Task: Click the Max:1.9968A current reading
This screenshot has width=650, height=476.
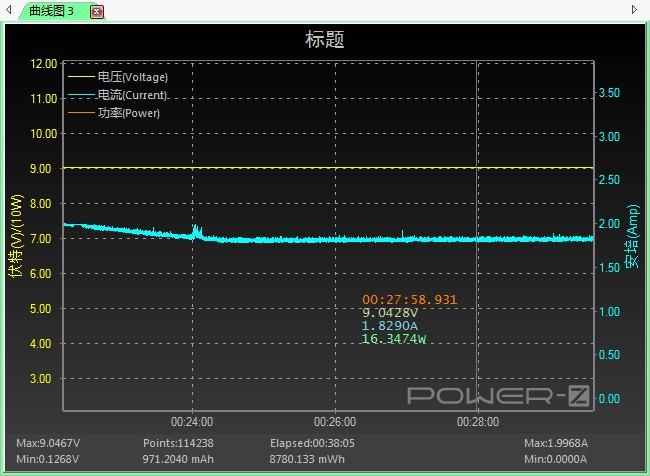Action: tap(556, 443)
